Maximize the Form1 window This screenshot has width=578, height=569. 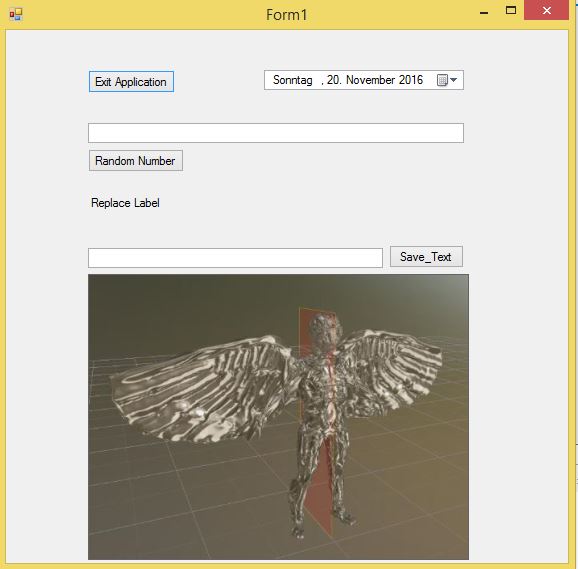[x=511, y=11]
